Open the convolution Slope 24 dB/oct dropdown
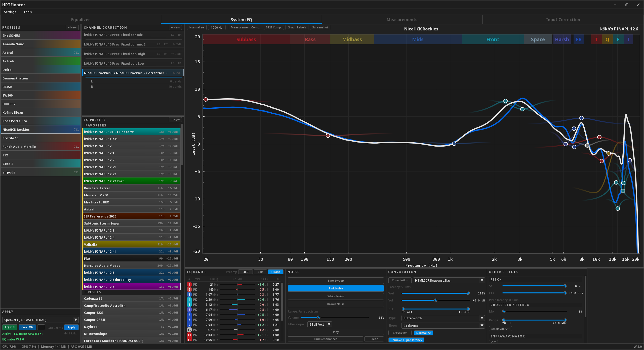The width and height of the screenshot is (644, 350). point(443,326)
